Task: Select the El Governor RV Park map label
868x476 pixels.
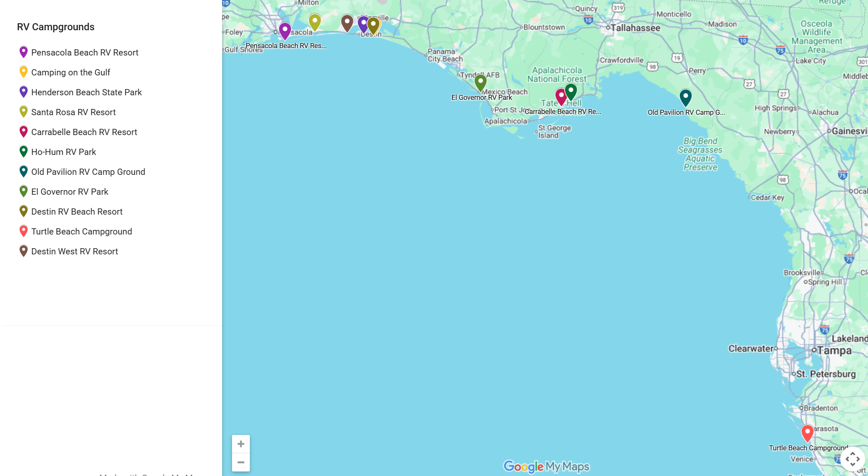Action: tap(481, 97)
